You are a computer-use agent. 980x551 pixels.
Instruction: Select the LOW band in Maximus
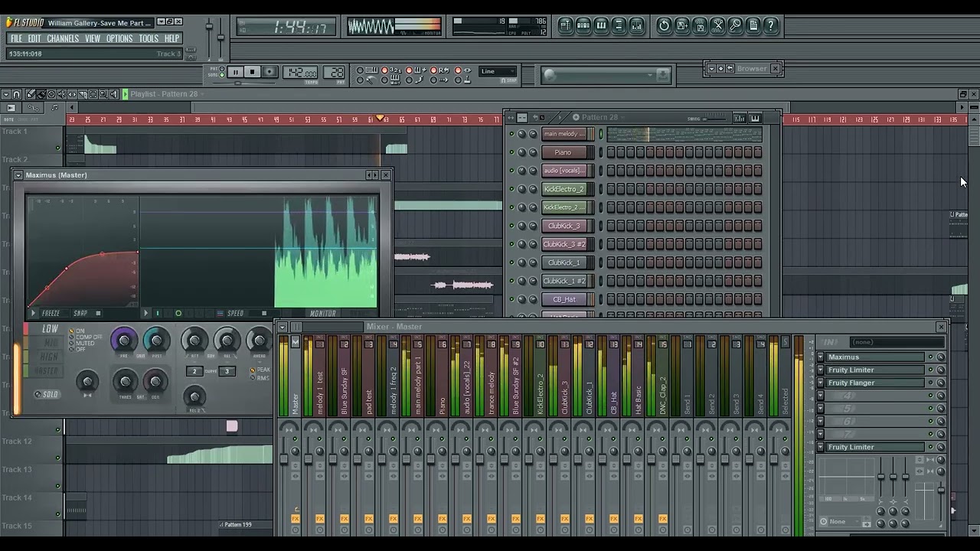tap(50, 328)
